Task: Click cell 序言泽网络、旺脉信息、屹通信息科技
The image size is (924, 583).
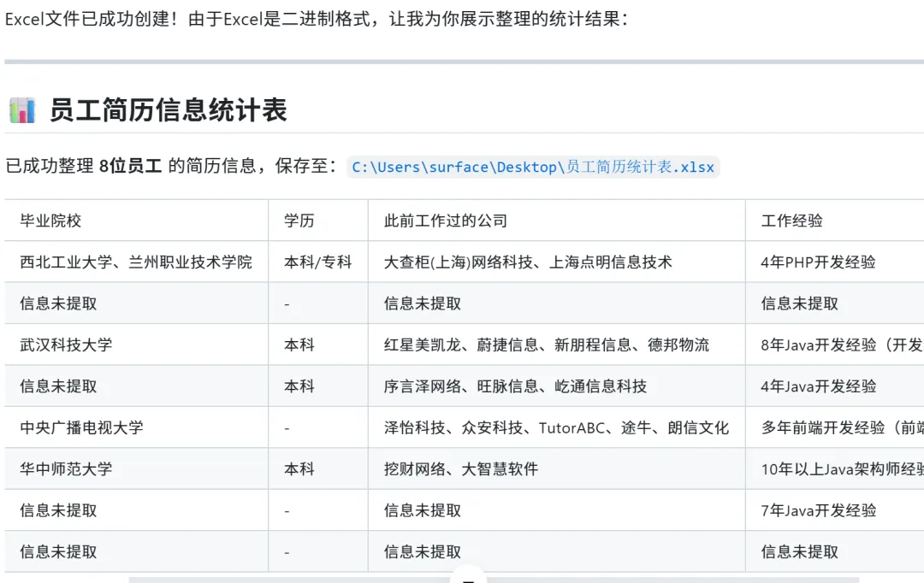Action: [557, 386]
